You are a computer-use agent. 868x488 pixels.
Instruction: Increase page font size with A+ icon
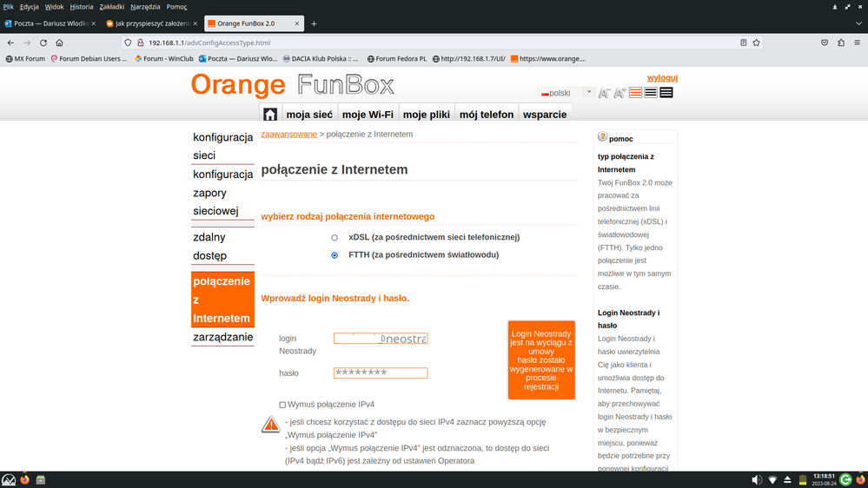click(620, 93)
